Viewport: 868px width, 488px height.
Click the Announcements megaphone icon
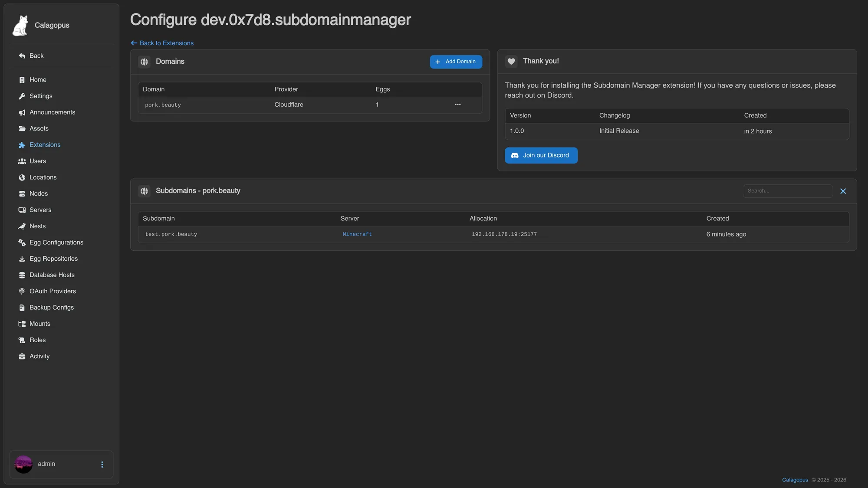pos(22,112)
